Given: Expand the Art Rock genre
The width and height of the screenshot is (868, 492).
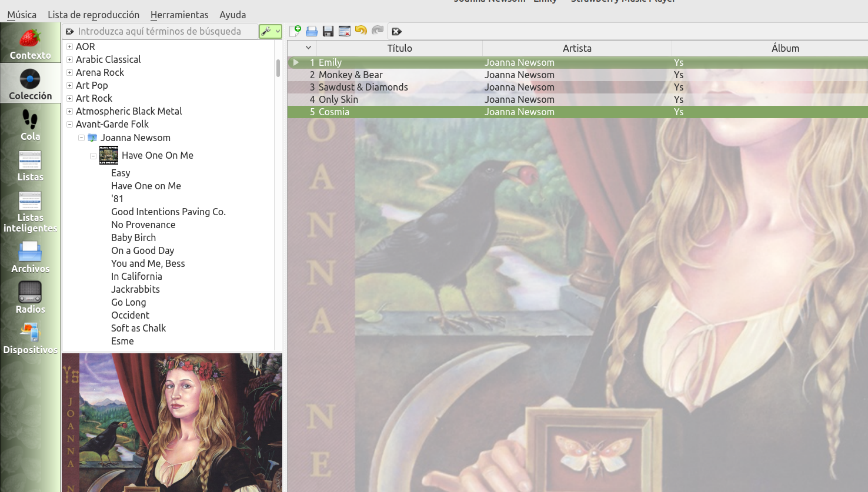Looking at the screenshot, I should click(69, 98).
